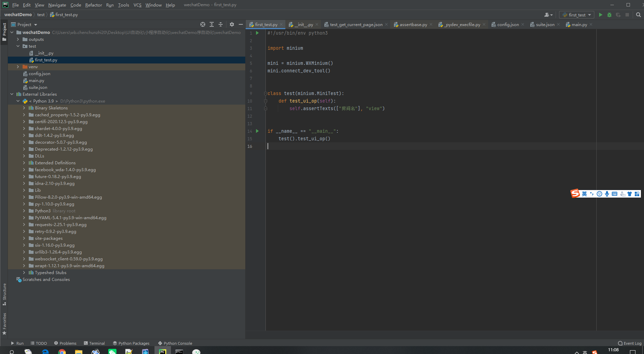Screen dimensions: 644x354
Task: Open the VCS menu
Action: coord(137,5)
